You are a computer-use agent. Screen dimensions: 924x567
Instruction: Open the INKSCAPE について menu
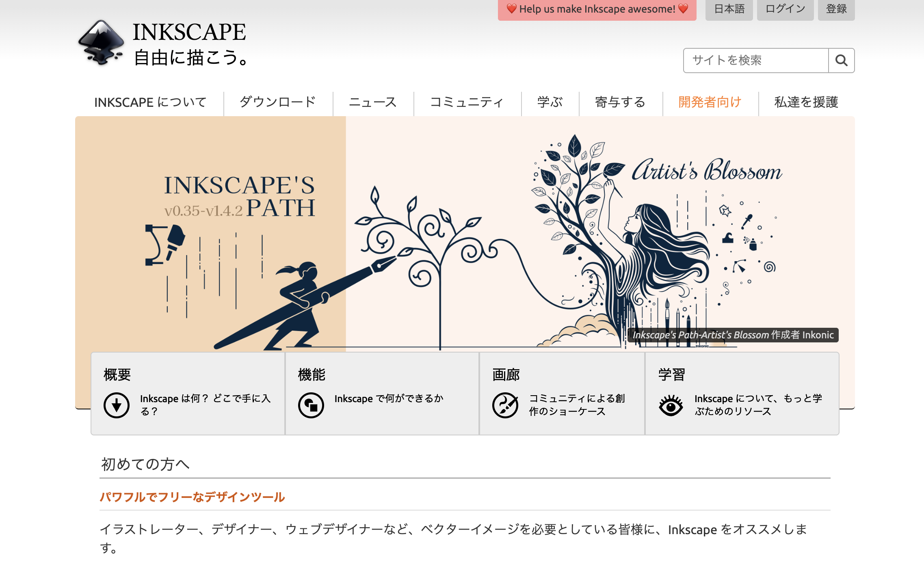coord(150,102)
